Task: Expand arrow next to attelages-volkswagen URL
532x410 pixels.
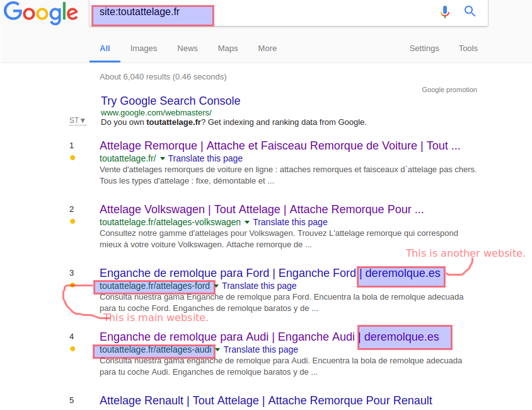Action: [247, 222]
